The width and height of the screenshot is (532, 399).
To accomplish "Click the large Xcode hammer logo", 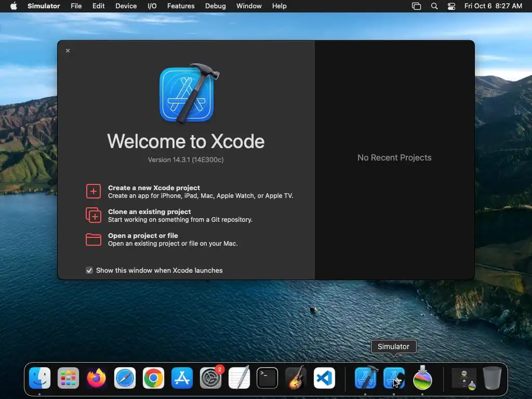I will coord(189,94).
